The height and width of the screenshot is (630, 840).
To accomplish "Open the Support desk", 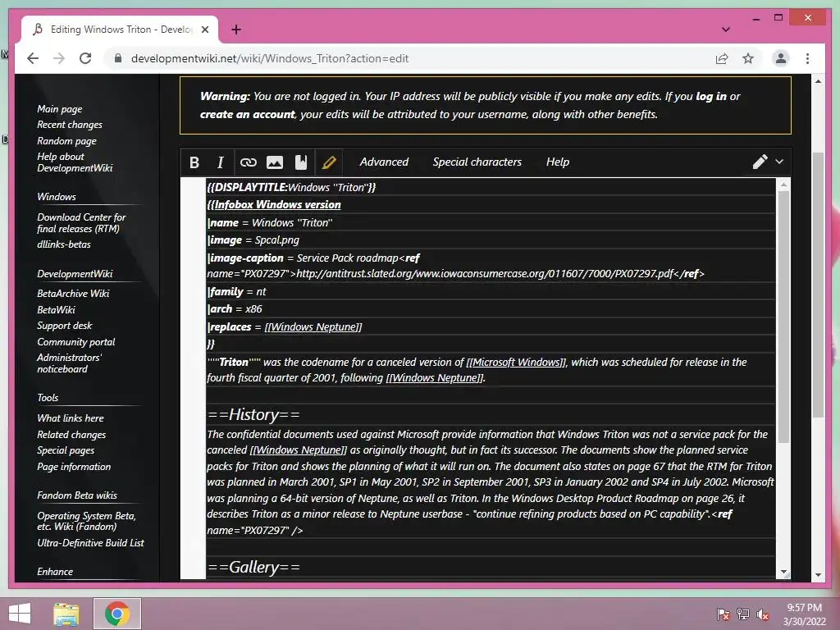I will [x=64, y=326].
